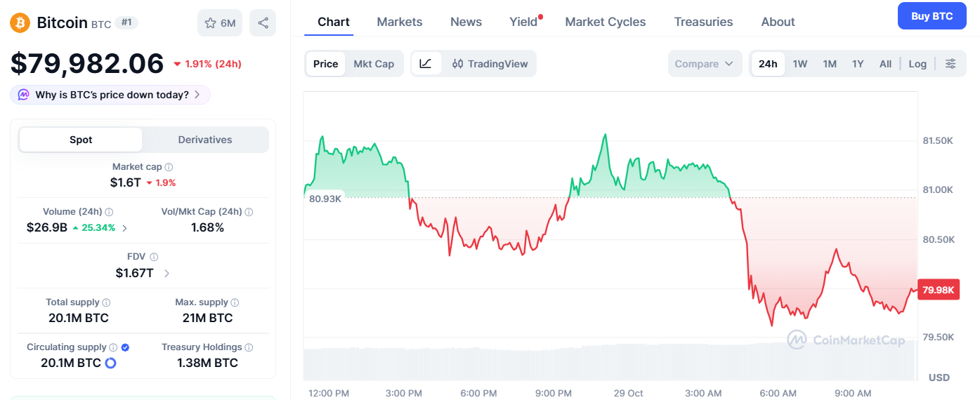Open the About tab

[x=778, y=22]
